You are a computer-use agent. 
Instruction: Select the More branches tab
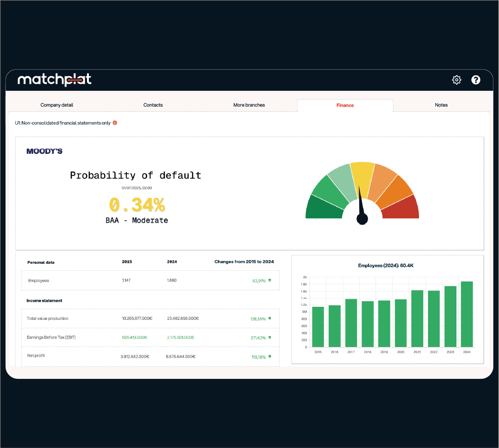[249, 105]
